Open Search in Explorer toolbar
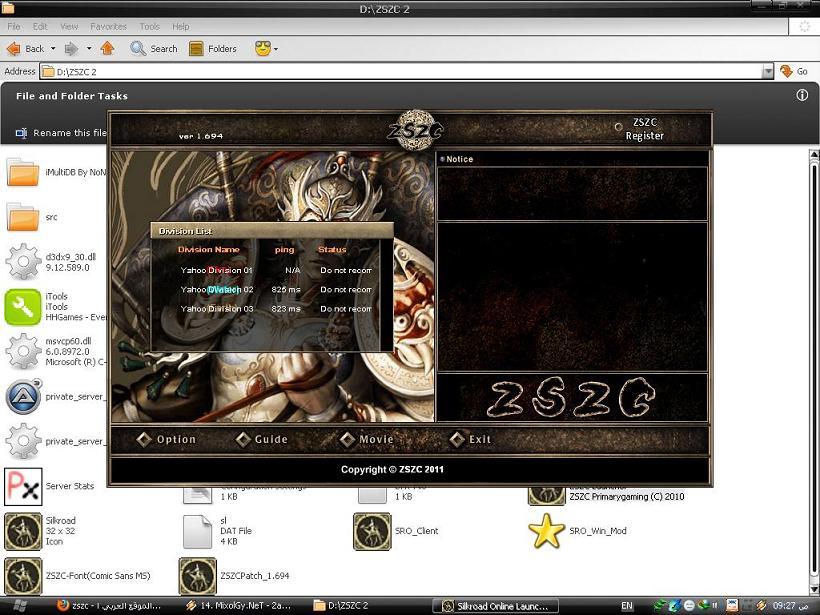 [x=154, y=49]
